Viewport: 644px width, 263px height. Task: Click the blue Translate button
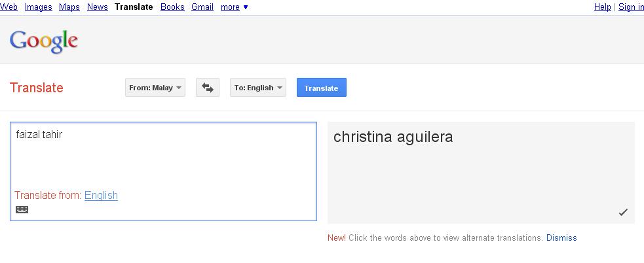click(x=322, y=88)
